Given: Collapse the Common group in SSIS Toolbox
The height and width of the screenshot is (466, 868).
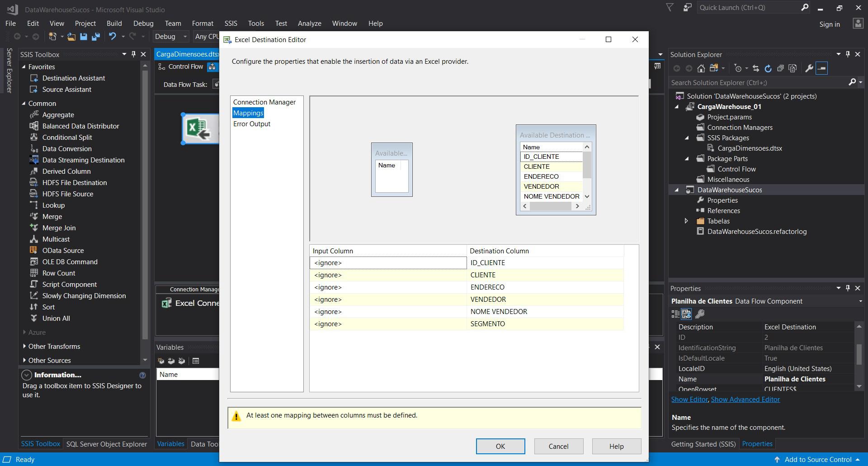Looking at the screenshot, I should [24, 104].
